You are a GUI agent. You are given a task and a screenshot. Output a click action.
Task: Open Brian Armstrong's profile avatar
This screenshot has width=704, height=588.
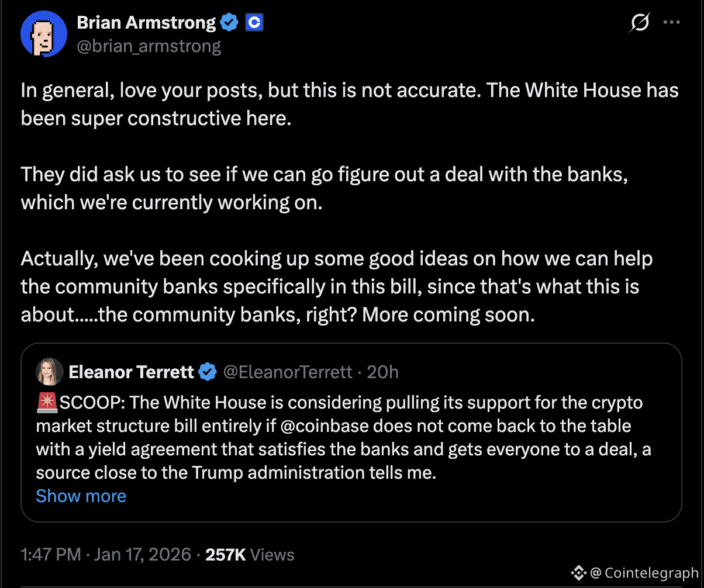(43, 33)
